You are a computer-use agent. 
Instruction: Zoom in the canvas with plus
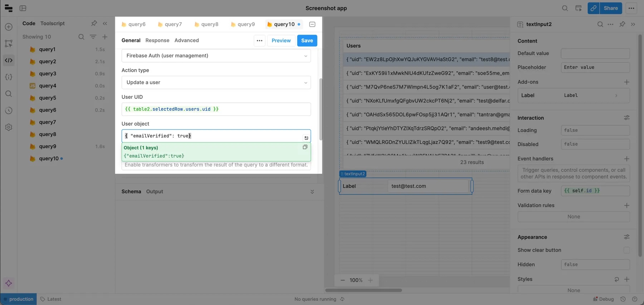click(371, 280)
